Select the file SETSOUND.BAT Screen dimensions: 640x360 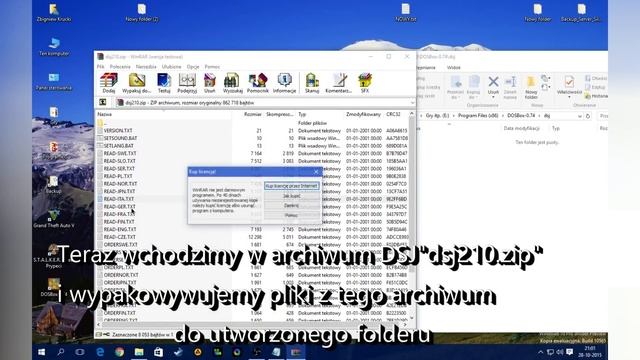120,138
